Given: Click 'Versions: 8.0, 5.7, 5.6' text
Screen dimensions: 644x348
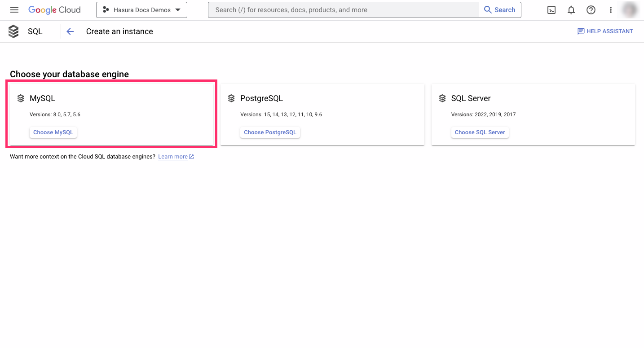Looking at the screenshot, I should coord(55,115).
